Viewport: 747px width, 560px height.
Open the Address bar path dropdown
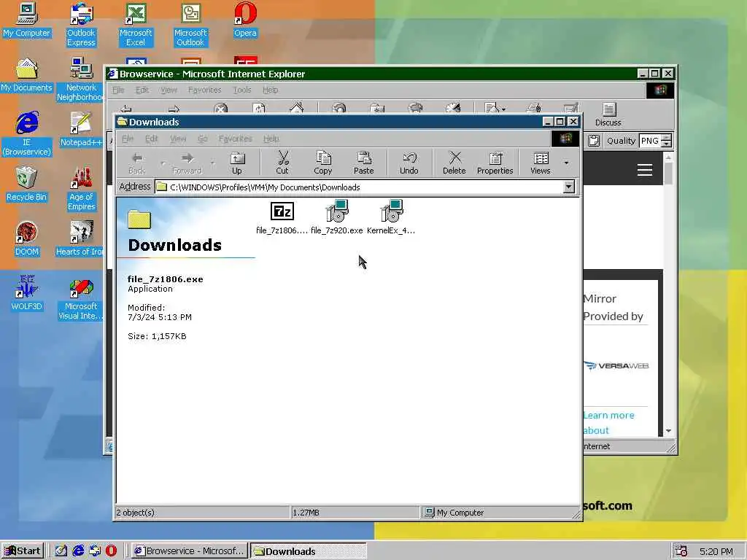coord(569,187)
